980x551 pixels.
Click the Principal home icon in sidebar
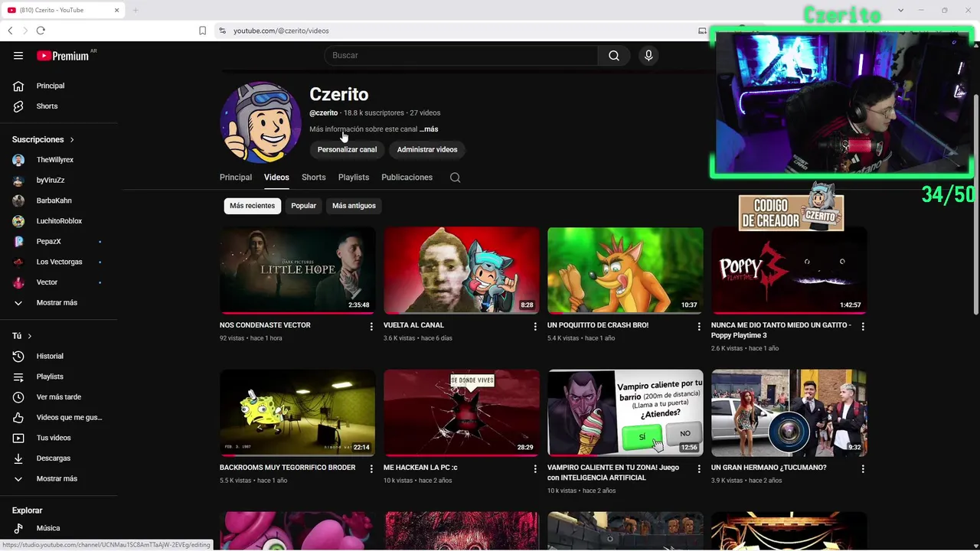pyautogui.click(x=18, y=86)
